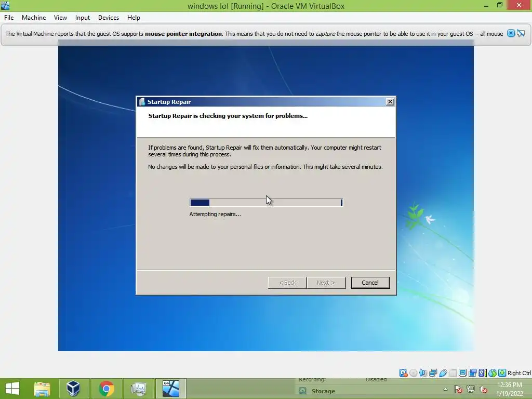The height and width of the screenshot is (399, 532).
Task: Click the disabled Back button
Action: click(x=287, y=283)
